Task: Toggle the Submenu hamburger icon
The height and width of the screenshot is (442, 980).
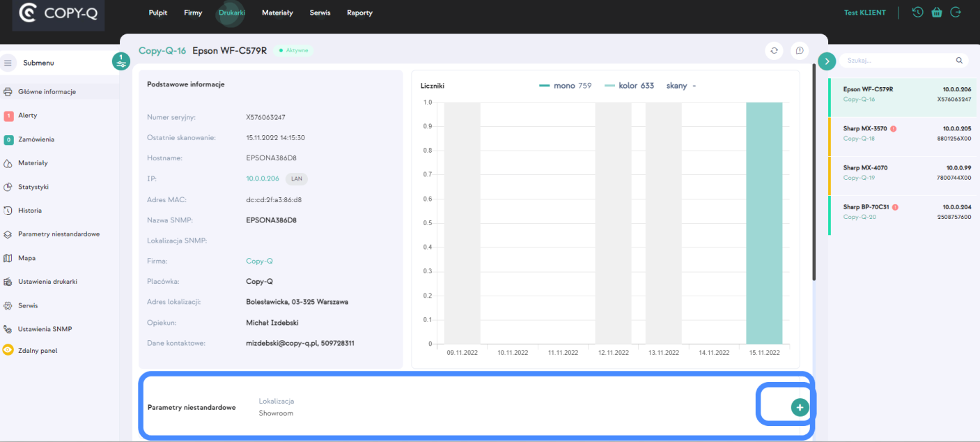Action: [8, 63]
